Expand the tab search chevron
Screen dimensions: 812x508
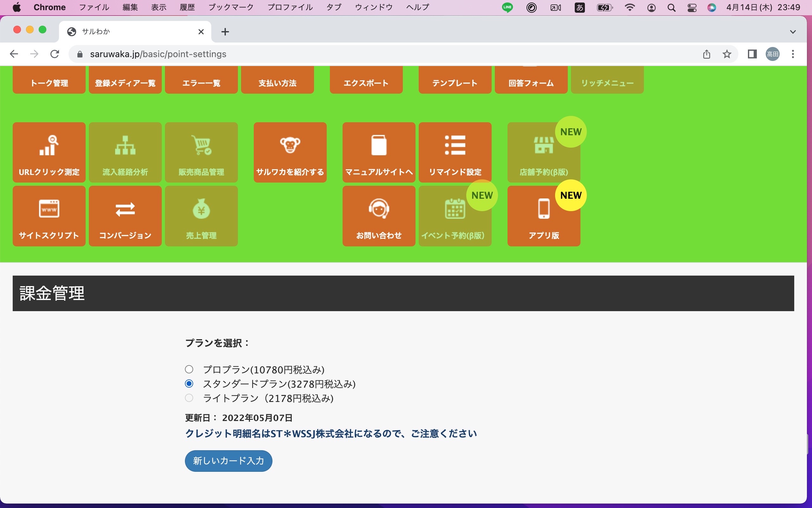point(793,32)
